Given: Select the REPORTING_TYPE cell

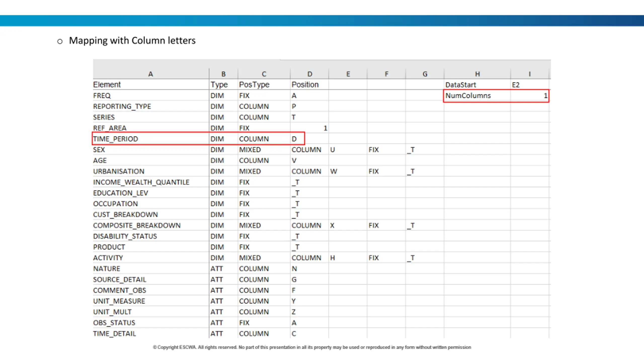Looking at the screenshot, I should pos(151,106).
